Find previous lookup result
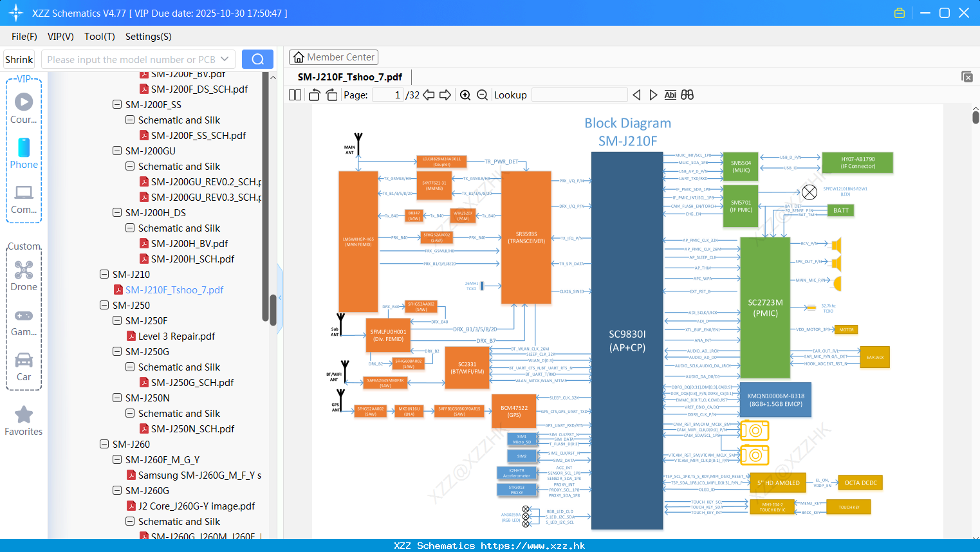 pos(636,95)
